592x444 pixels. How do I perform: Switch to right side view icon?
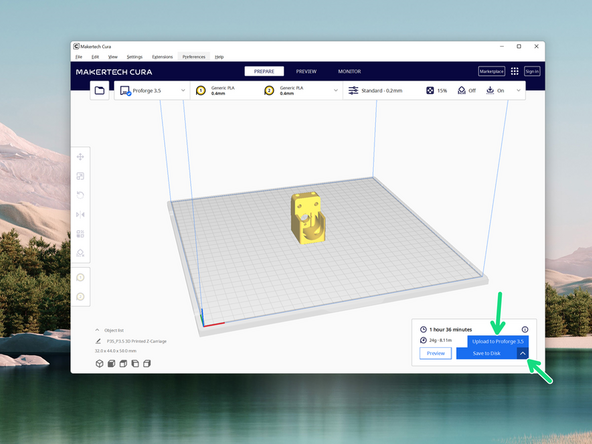pyautogui.click(x=147, y=364)
